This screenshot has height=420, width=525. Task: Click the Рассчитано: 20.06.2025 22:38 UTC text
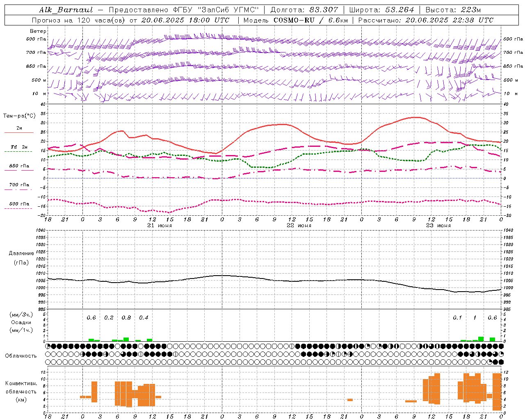[x=426, y=20]
